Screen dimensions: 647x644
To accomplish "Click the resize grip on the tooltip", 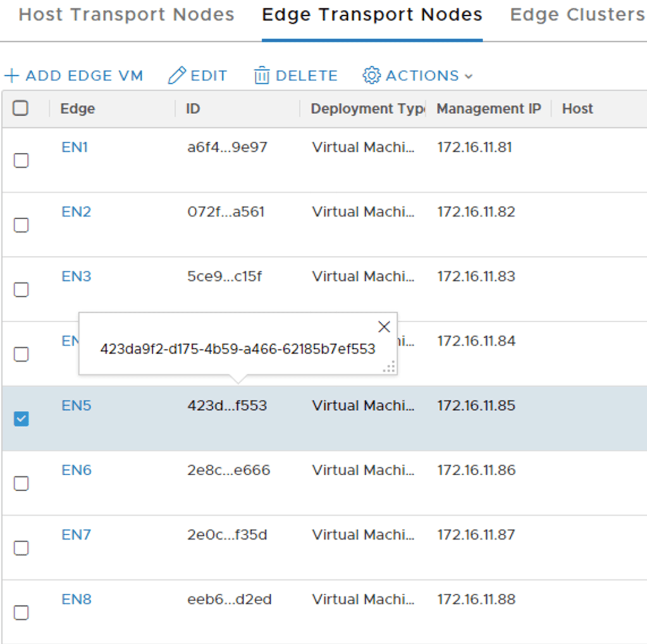I will click(x=390, y=366).
